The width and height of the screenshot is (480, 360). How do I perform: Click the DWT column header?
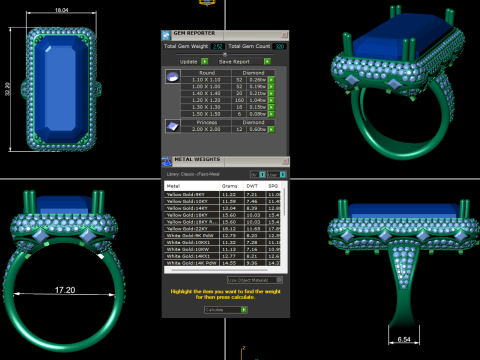point(254,186)
